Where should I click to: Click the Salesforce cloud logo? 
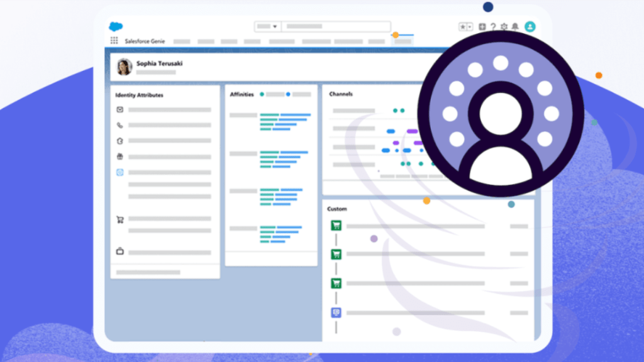[x=116, y=26]
